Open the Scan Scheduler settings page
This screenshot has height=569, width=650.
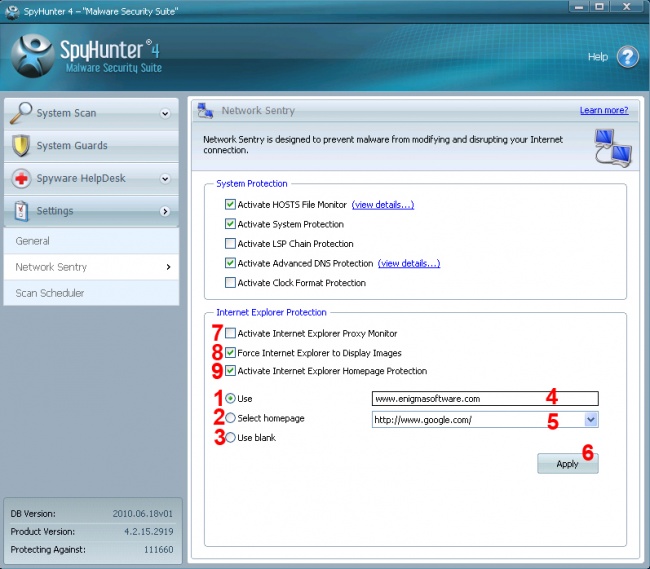(50, 293)
